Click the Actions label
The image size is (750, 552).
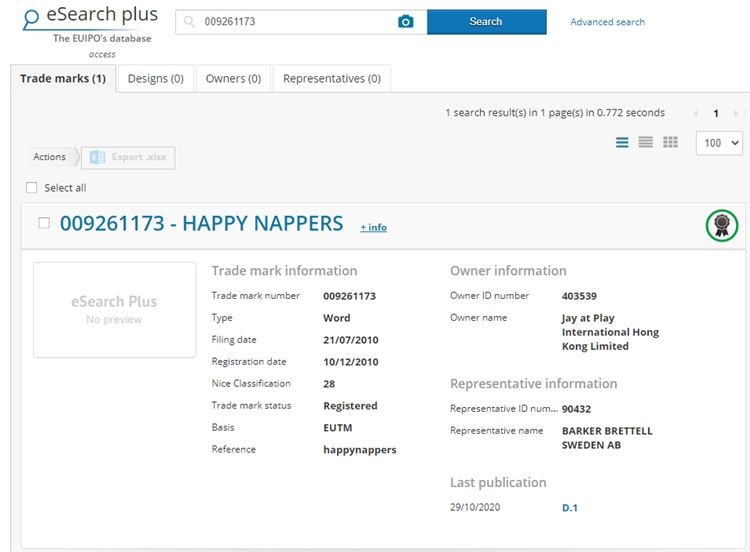pyautogui.click(x=49, y=157)
